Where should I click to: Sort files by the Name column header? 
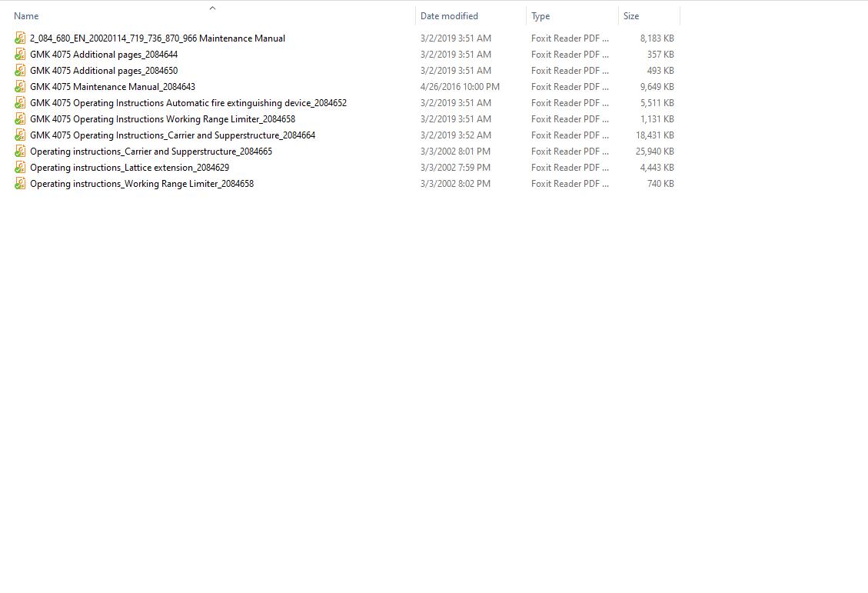click(x=26, y=16)
